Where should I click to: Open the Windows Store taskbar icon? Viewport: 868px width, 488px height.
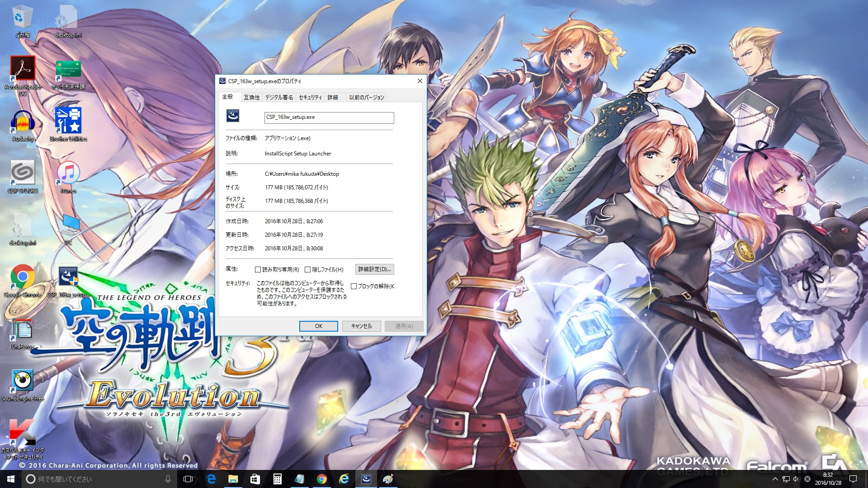click(x=255, y=479)
